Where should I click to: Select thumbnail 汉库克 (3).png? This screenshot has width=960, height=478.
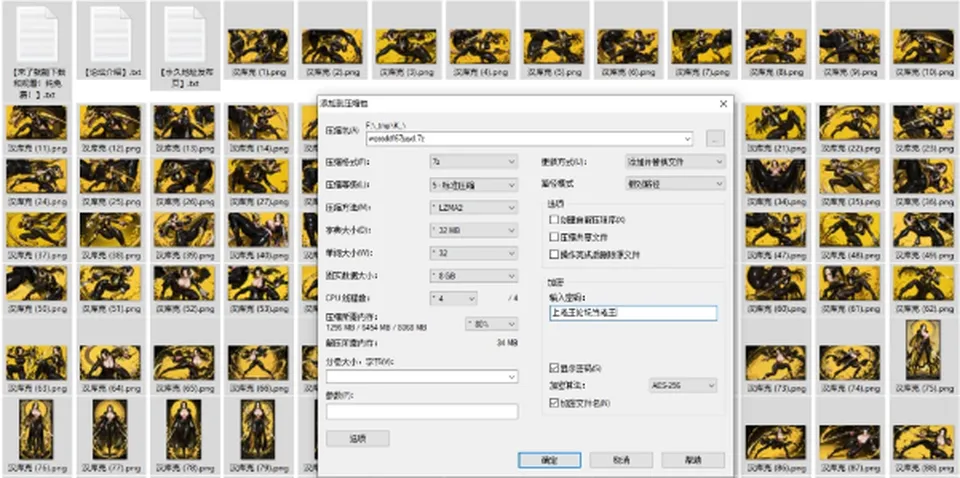pyautogui.click(x=407, y=47)
